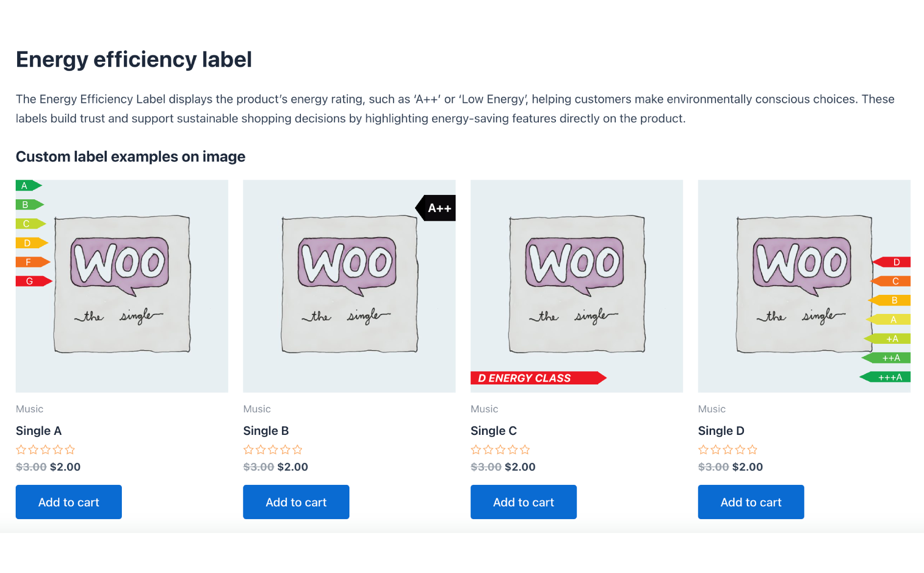Select the black A++ badge on Single B

pos(436,208)
